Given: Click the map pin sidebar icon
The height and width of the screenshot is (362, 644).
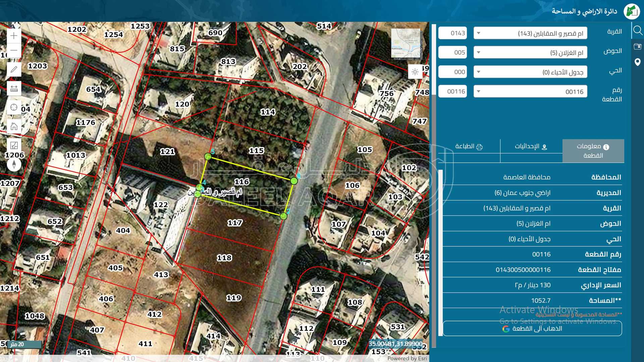Looking at the screenshot, I should point(637,62).
